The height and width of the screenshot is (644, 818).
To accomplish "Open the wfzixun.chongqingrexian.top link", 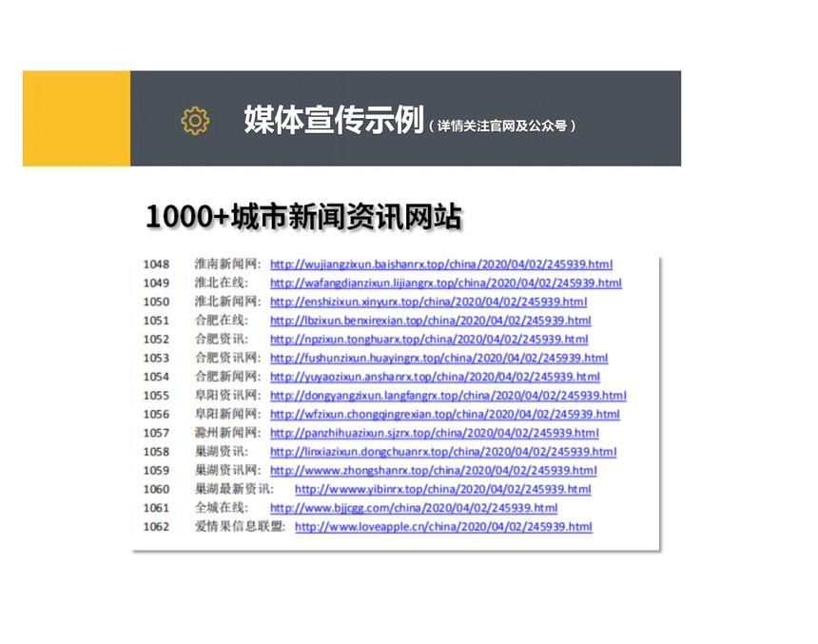I will (445, 415).
